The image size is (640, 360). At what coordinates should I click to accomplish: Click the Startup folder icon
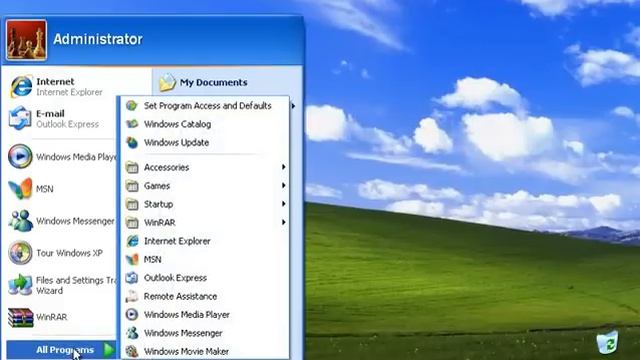(132, 204)
